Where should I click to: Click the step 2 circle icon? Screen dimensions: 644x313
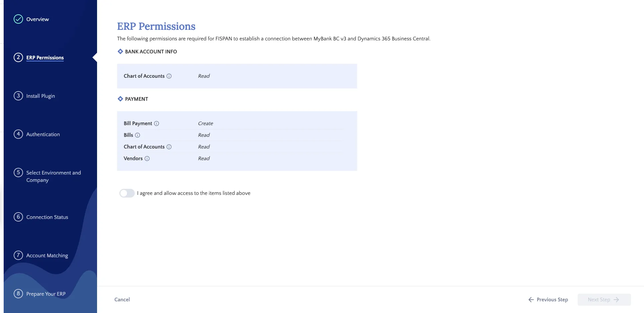pyautogui.click(x=18, y=57)
